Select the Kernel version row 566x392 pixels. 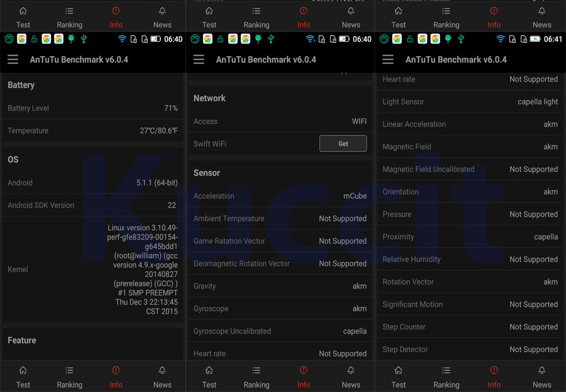click(x=93, y=269)
